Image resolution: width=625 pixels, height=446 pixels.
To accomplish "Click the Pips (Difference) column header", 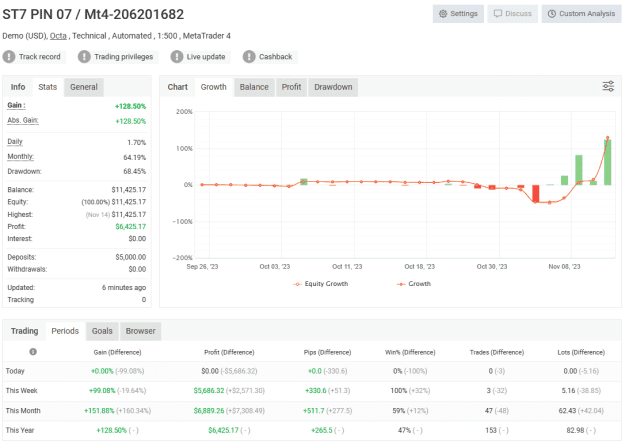I will coord(327,352).
